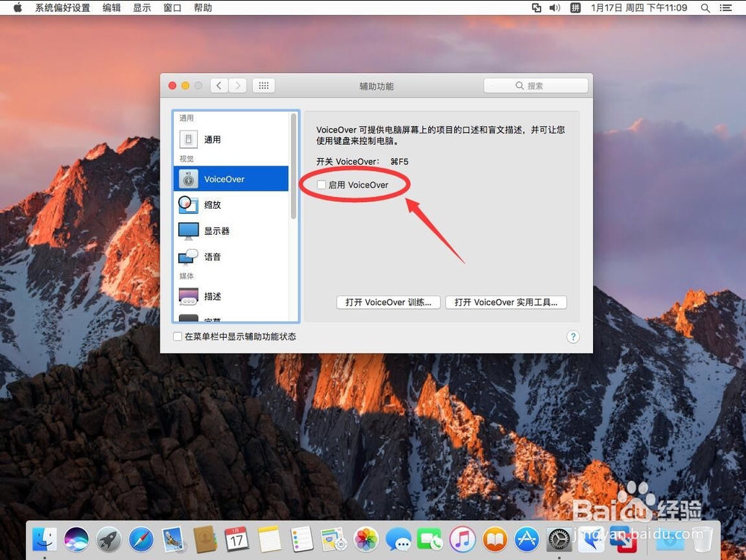Select 语音 (Speech) in the sidebar
746x560 pixels.
tap(231, 257)
